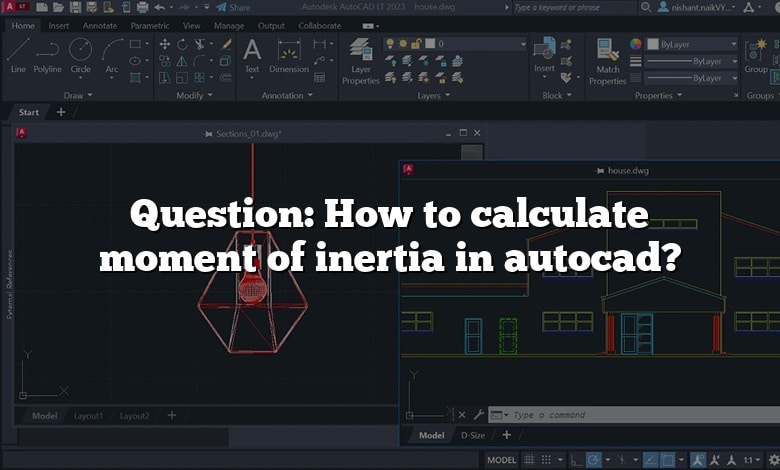Toggle annotation visibility in status bar
This screenshot has height=470, width=780.
[x=698, y=460]
